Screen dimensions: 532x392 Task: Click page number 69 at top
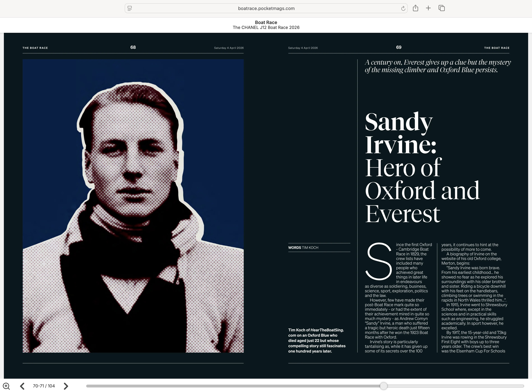click(x=399, y=48)
